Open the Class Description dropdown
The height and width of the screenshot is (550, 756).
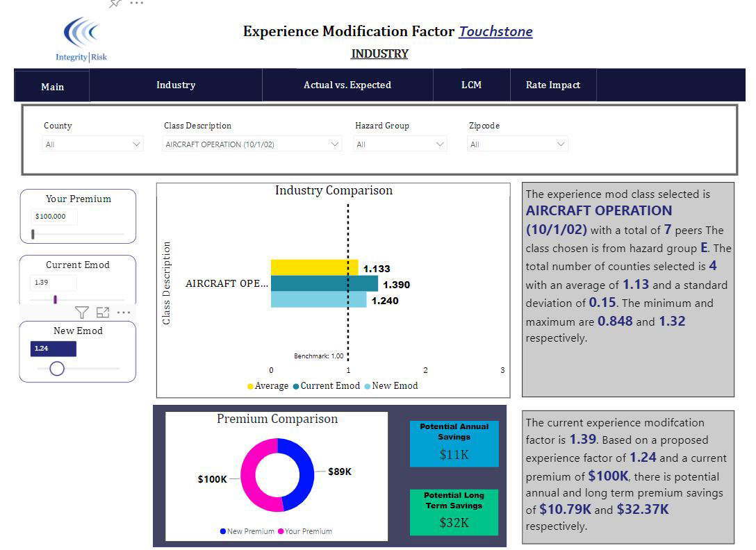252,144
